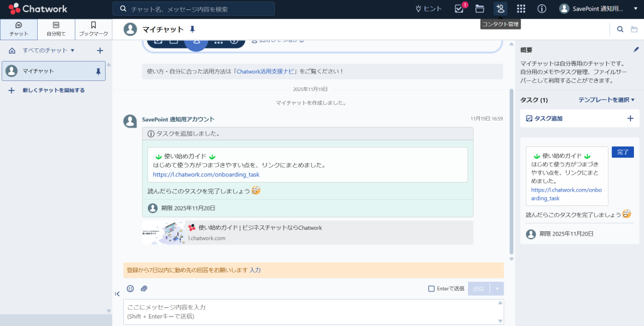Open file management folder icon in header

[480, 9]
